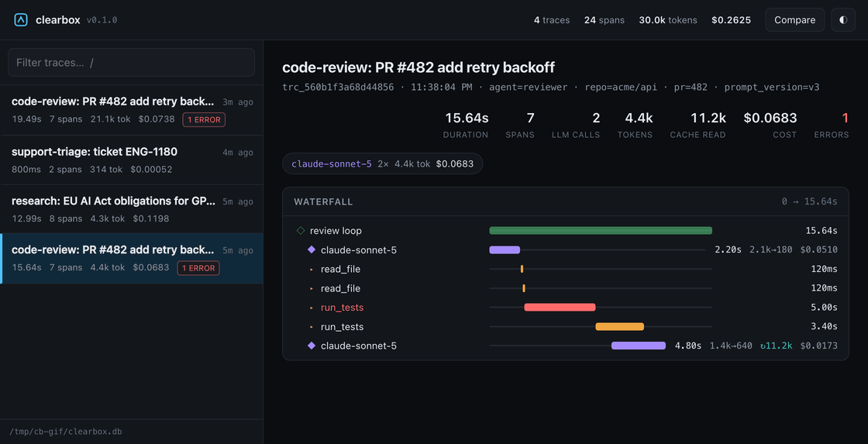The height and width of the screenshot is (444, 868).
Task: Select the review loop span row
Action: pos(565,230)
